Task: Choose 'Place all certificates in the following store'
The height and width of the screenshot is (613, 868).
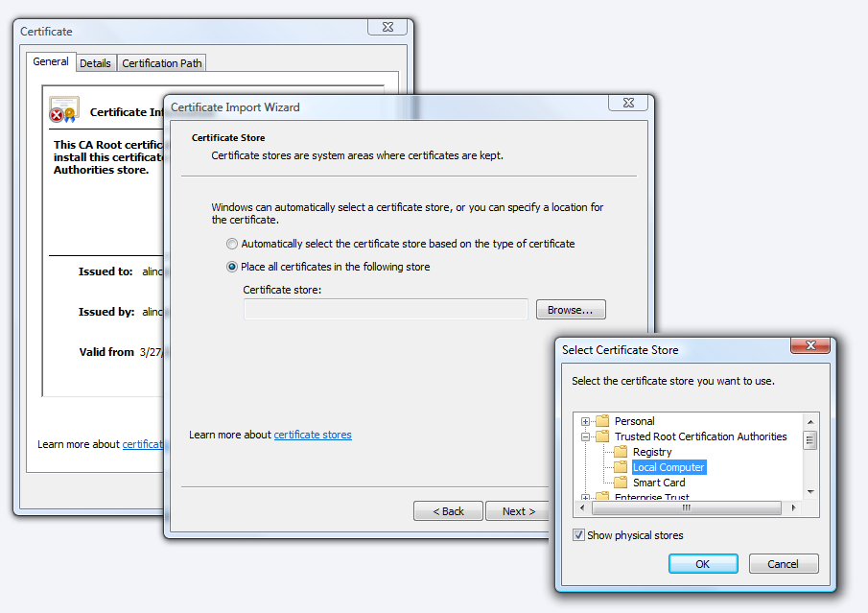Action: tap(232, 267)
